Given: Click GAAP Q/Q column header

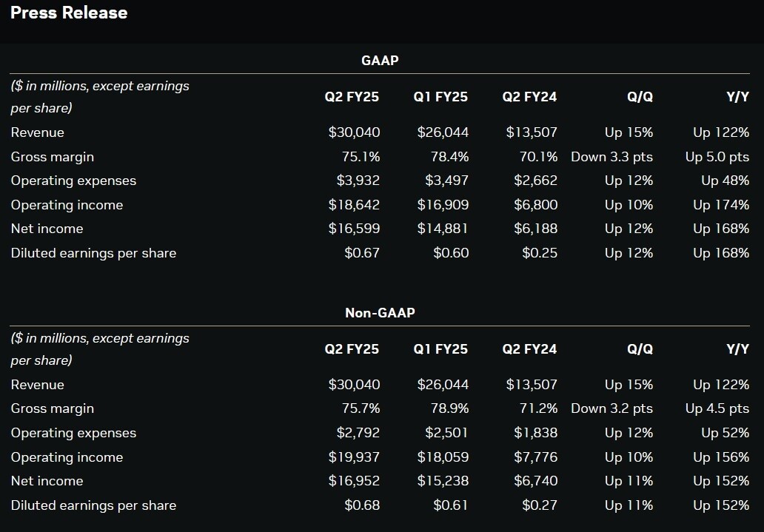Looking at the screenshot, I should (x=639, y=97).
